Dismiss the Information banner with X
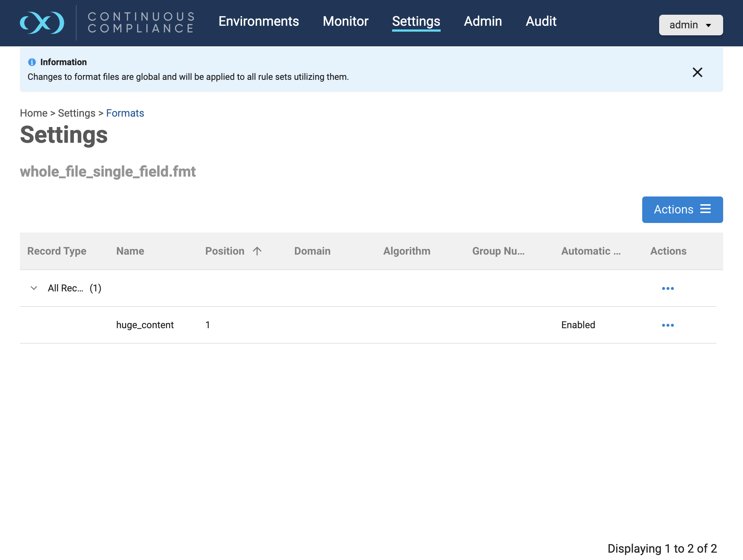Screen dimensions: 743x560 697,72
